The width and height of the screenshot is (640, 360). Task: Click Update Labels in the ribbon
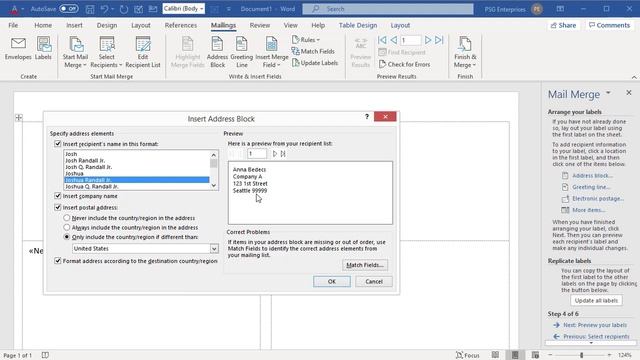coord(315,63)
